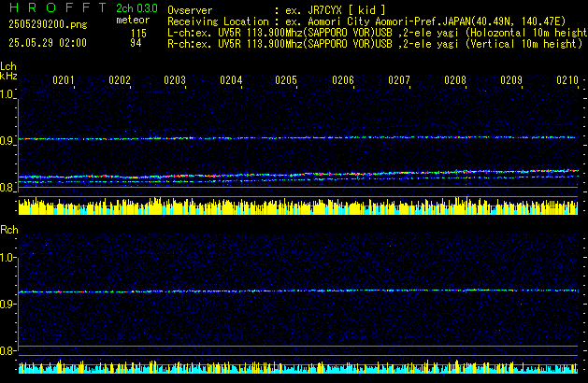Click the Lch yellow amplitude bar graph
Image resolution: width=588 pixels, height=383 pixels.
point(298,206)
